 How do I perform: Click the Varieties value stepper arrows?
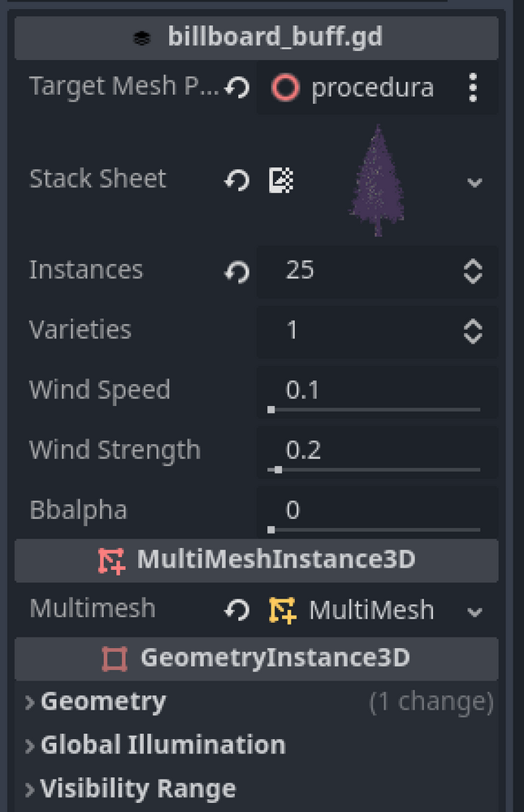coord(473,330)
